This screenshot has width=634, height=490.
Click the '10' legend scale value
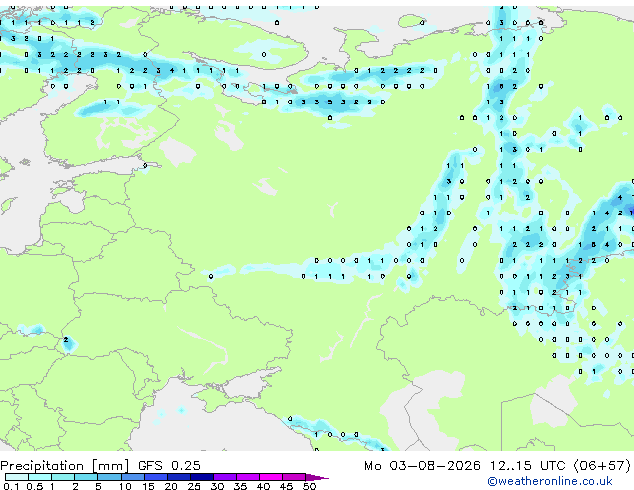tap(125, 486)
